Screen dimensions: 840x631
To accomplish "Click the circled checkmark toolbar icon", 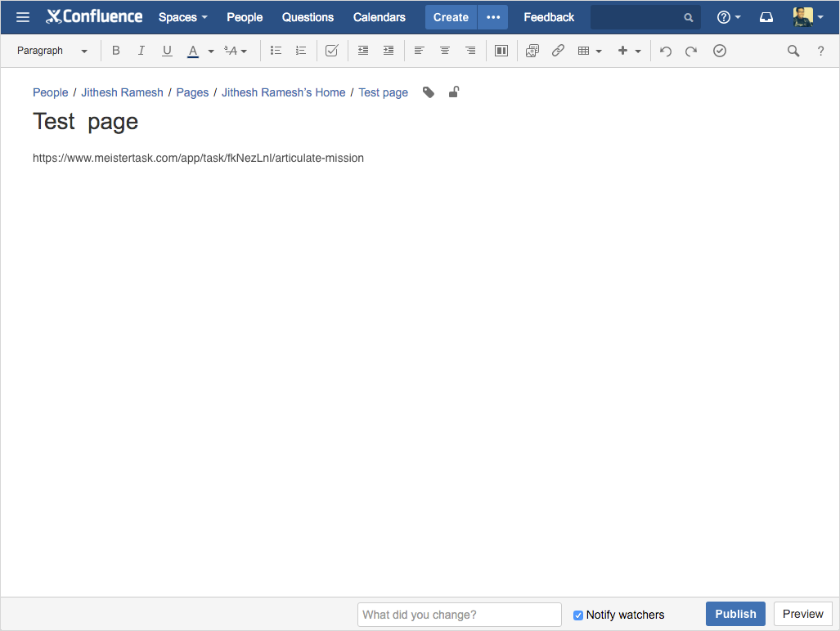I will click(x=720, y=51).
